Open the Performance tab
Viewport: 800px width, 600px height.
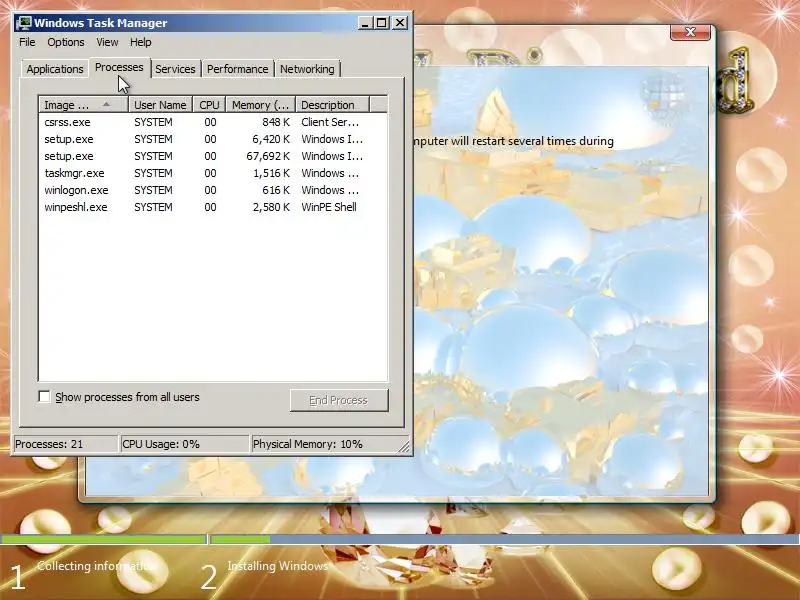pos(237,69)
